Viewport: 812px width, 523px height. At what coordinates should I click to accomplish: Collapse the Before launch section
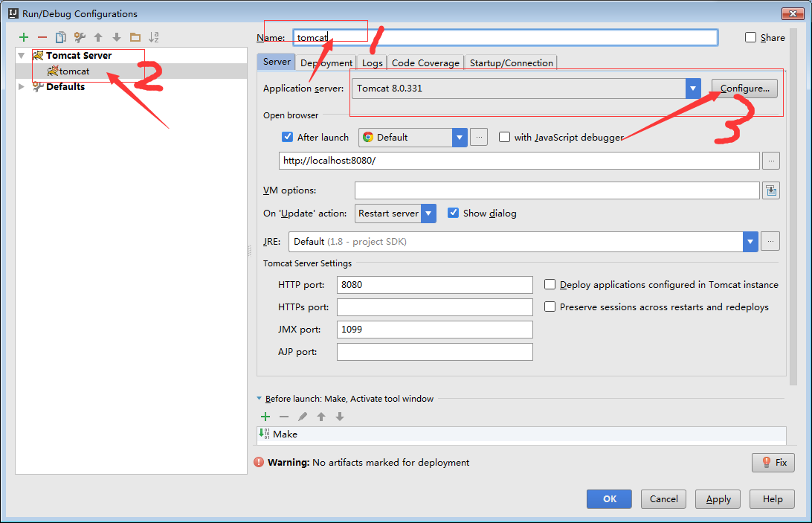pyautogui.click(x=259, y=399)
